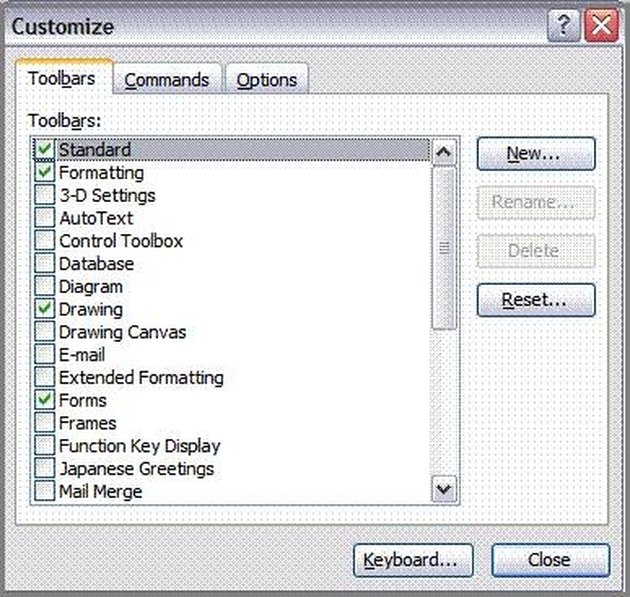
Task: Click the scroll up arrow in the toolbars list
Action: 444,152
